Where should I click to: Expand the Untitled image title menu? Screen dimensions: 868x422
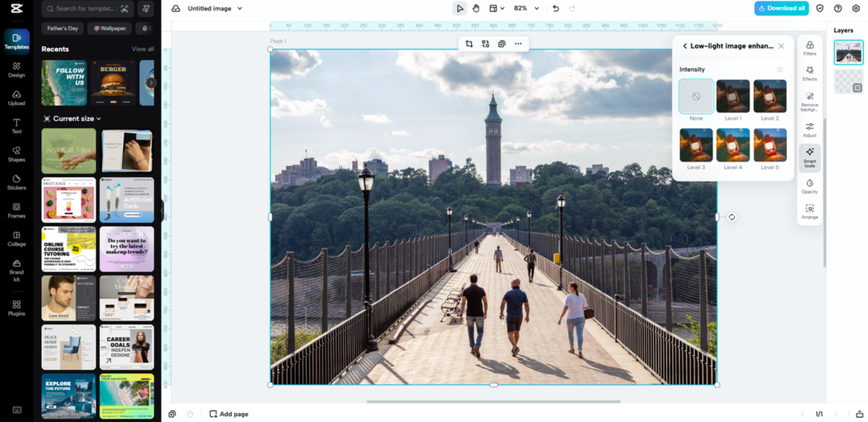240,8
